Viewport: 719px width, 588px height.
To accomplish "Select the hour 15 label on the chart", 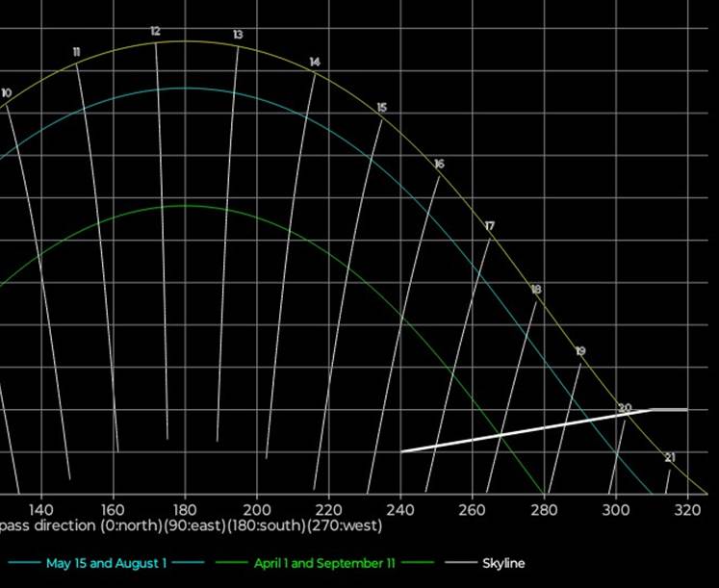I will tap(382, 108).
